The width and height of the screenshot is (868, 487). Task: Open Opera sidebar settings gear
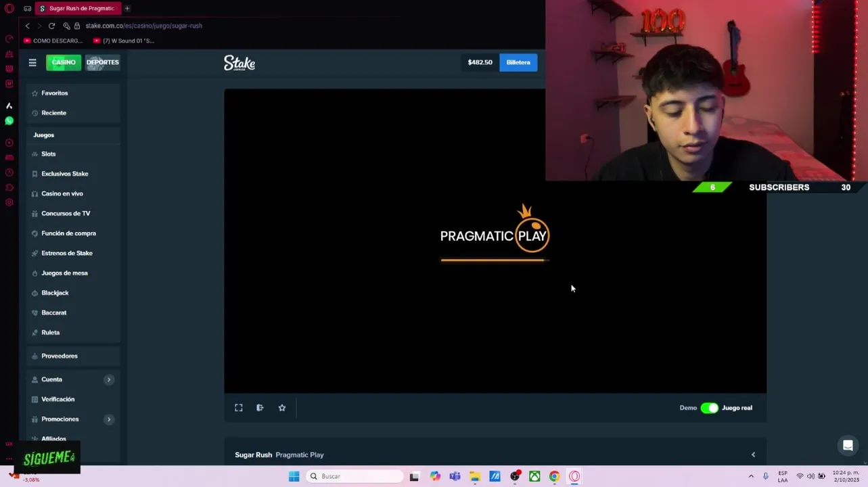[9, 202]
